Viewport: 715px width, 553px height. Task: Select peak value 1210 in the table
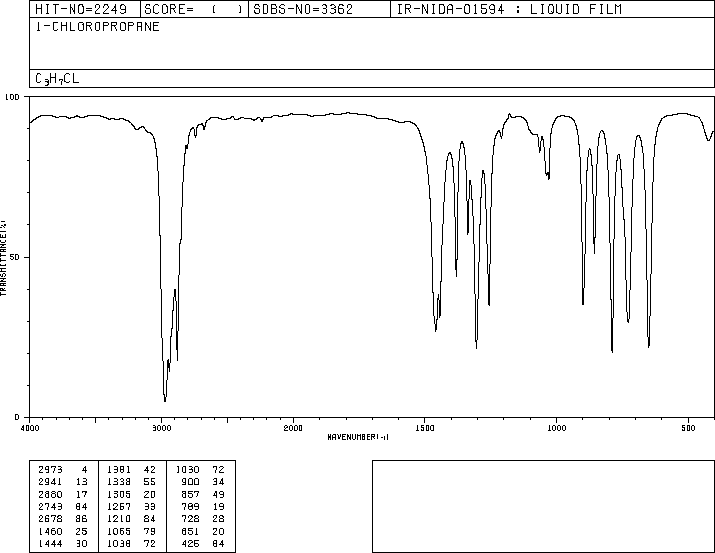pyautogui.click(x=119, y=519)
